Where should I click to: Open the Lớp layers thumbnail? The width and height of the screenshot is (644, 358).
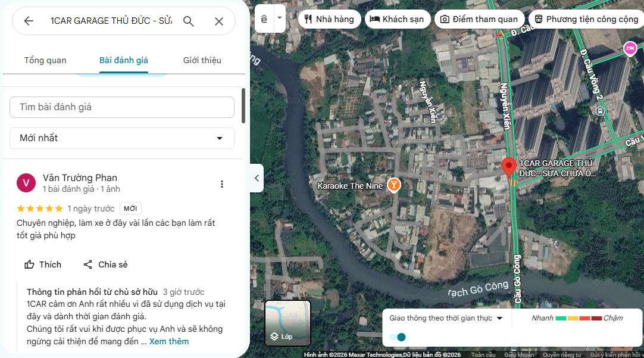(x=287, y=323)
